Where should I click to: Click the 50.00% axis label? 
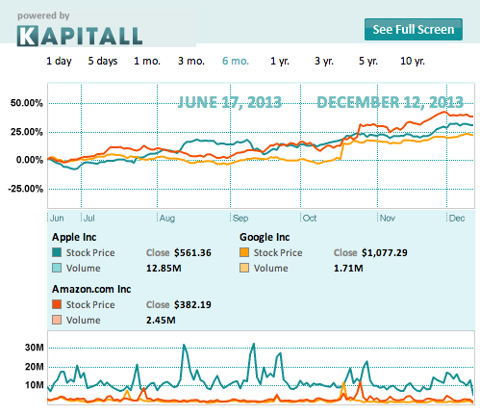27,103
